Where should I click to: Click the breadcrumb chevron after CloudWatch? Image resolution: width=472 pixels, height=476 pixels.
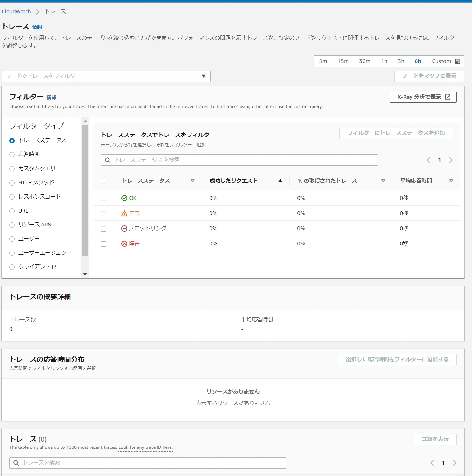(x=38, y=12)
